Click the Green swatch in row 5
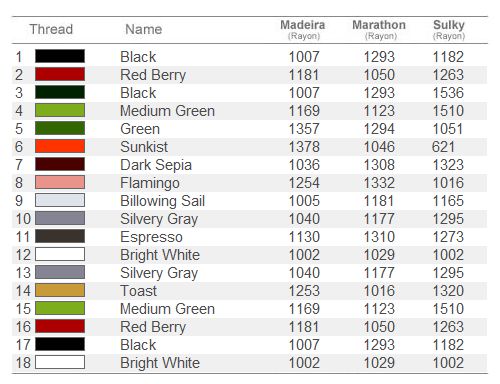This screenshot has width=500, height=384. [x=60, y=128]
